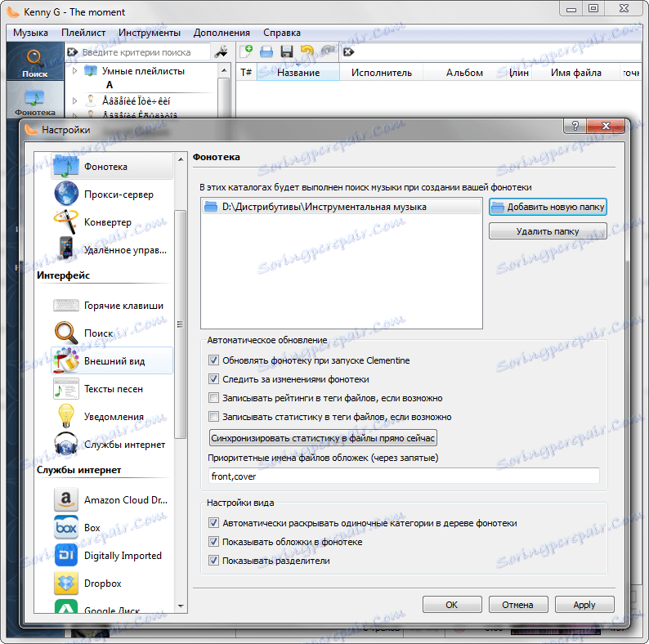
Task: Click the settings list scroll-down arrow
Action: pyautogui.click(x=181, y=606)
